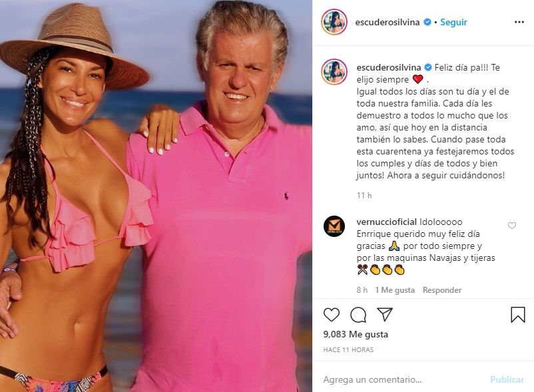Save the post with the bookmark icon
Screen dimensions: 534x392
[517, 315]
